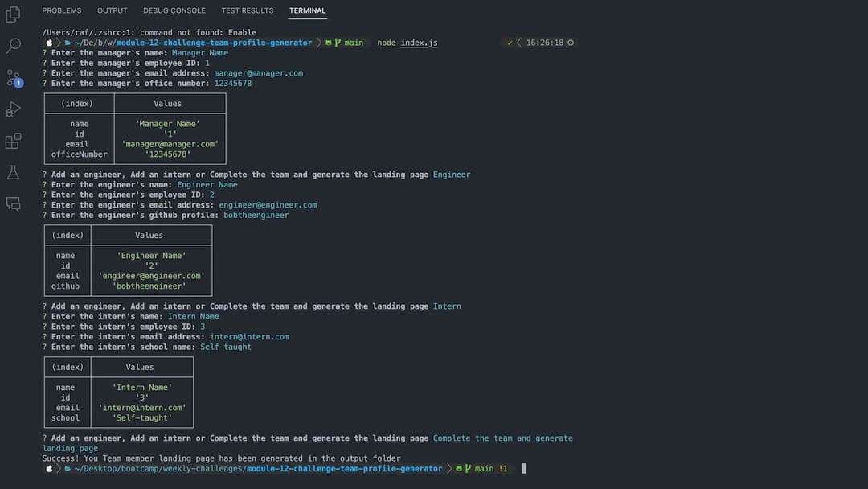Open the Explorer files view

tap(13, 14)
